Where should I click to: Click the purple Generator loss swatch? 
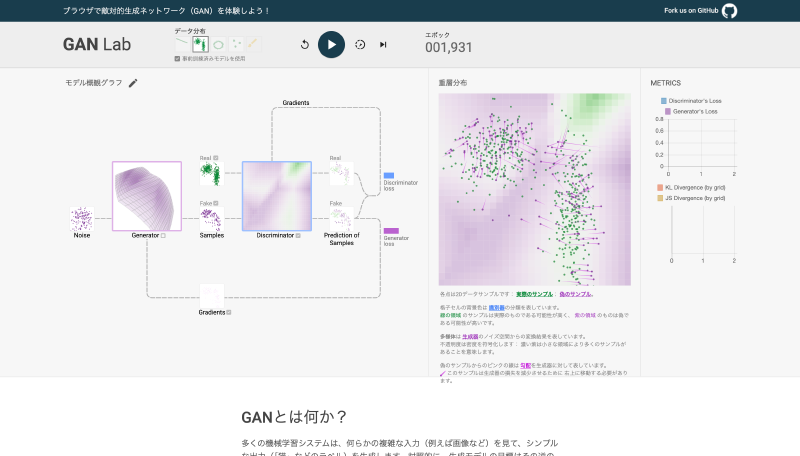391,231
